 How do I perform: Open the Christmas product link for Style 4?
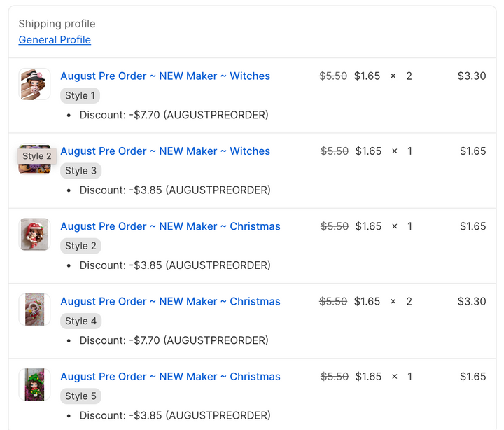[x=170, y=301]
